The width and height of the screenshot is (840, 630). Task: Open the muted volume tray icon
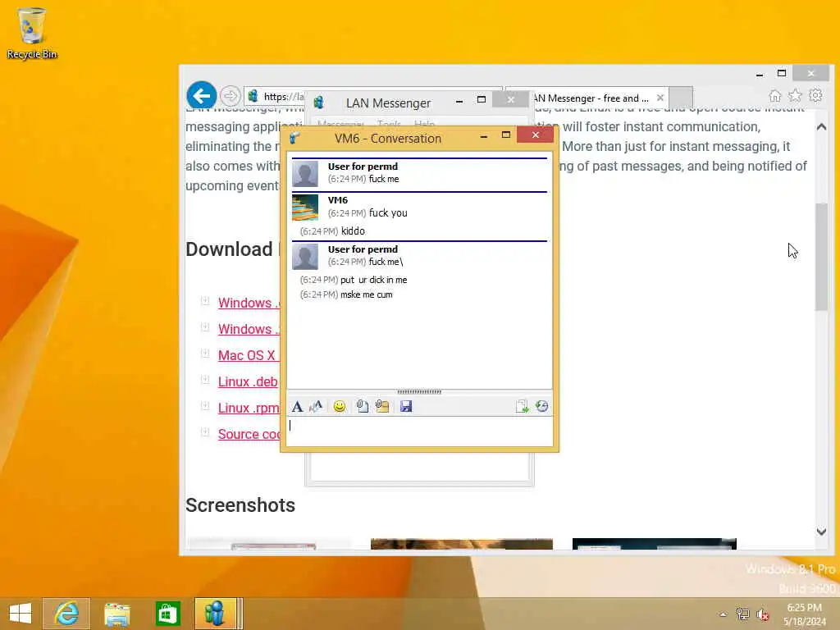[762, 614]
